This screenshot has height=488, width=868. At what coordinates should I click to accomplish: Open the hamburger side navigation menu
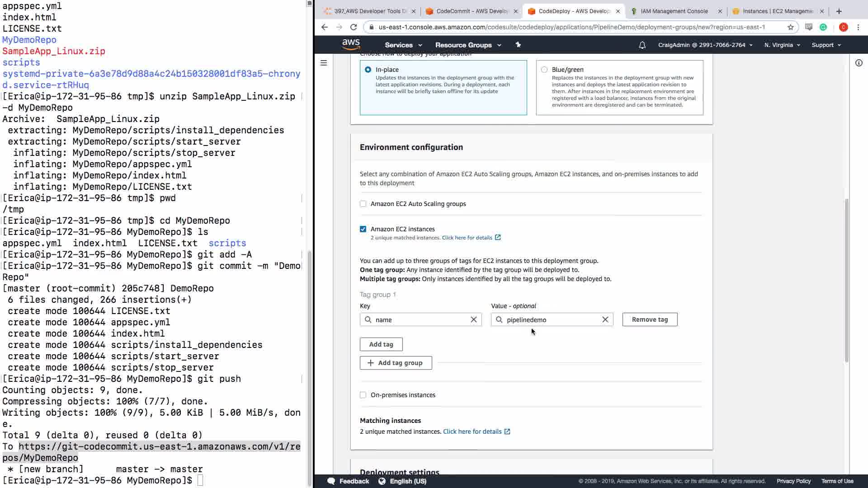[x=324, y=63]
